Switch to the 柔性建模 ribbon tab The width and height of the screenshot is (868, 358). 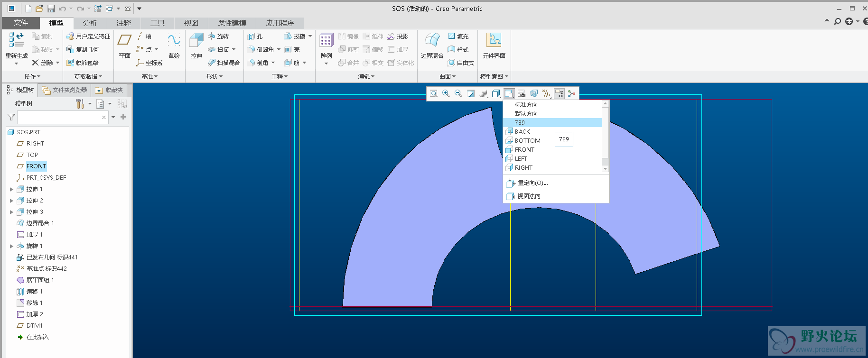[x=232, y=23]
